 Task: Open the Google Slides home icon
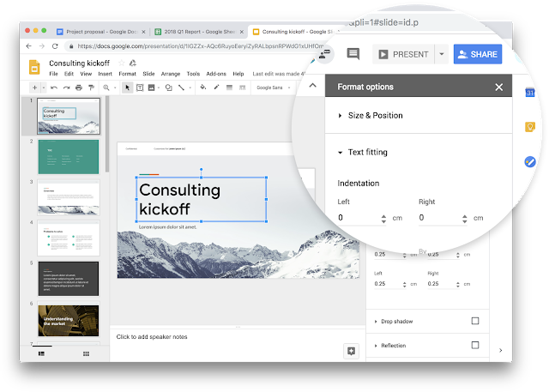click(34, 67)
